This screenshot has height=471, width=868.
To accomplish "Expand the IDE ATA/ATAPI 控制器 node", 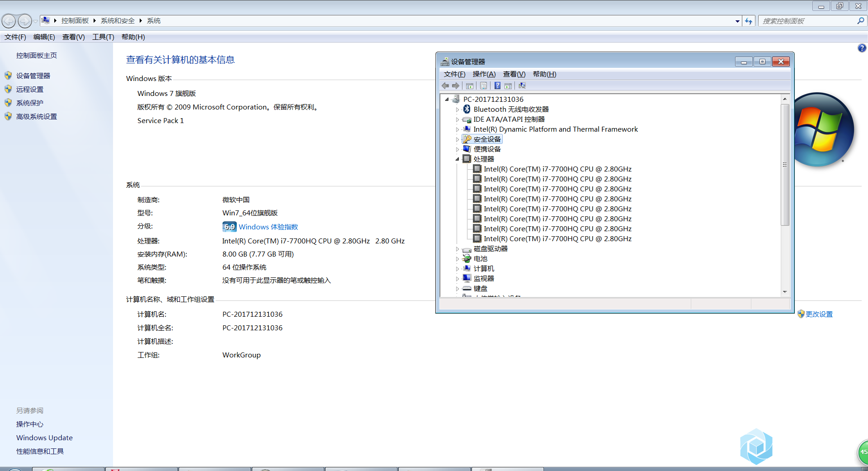I will click(457, 119).
